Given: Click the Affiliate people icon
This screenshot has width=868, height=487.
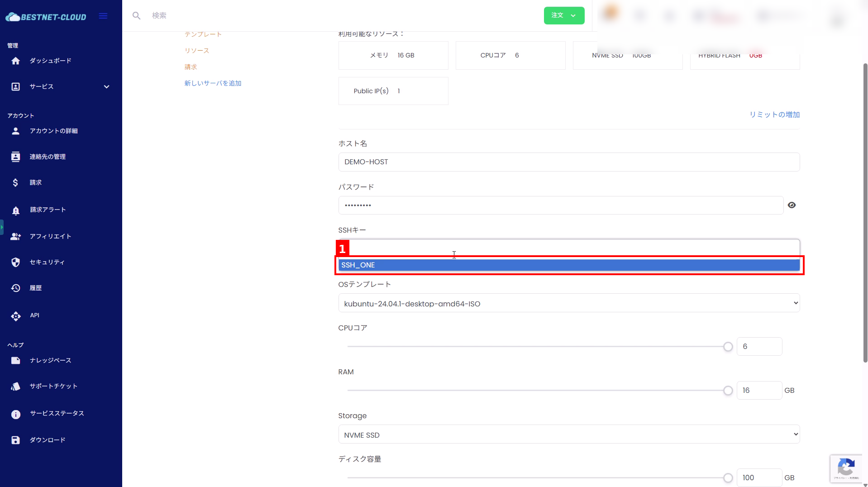Looking at the screenshot, I should pyautogui.click(x=16, y=237).
